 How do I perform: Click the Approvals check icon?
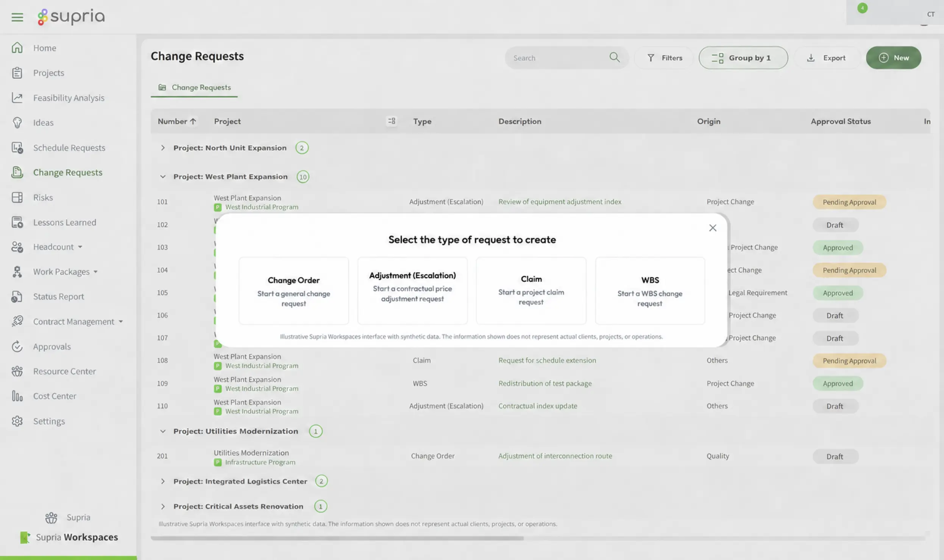tap(17, 346)
